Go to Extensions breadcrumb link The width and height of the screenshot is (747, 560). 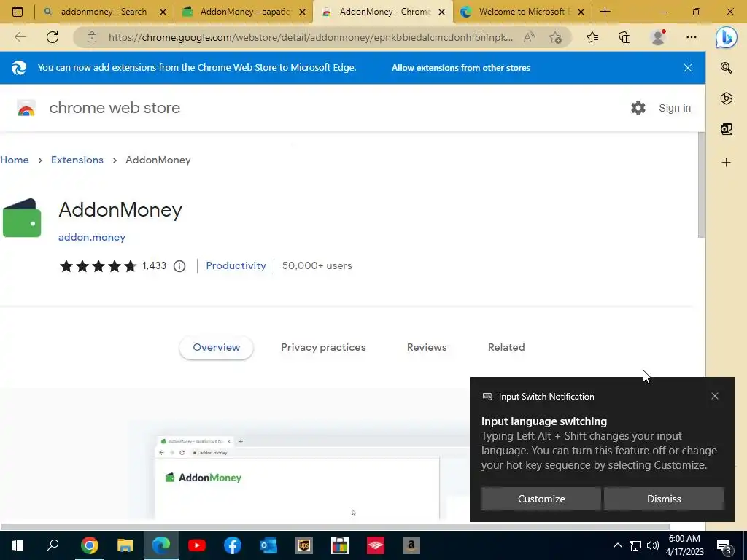[77, 160]
